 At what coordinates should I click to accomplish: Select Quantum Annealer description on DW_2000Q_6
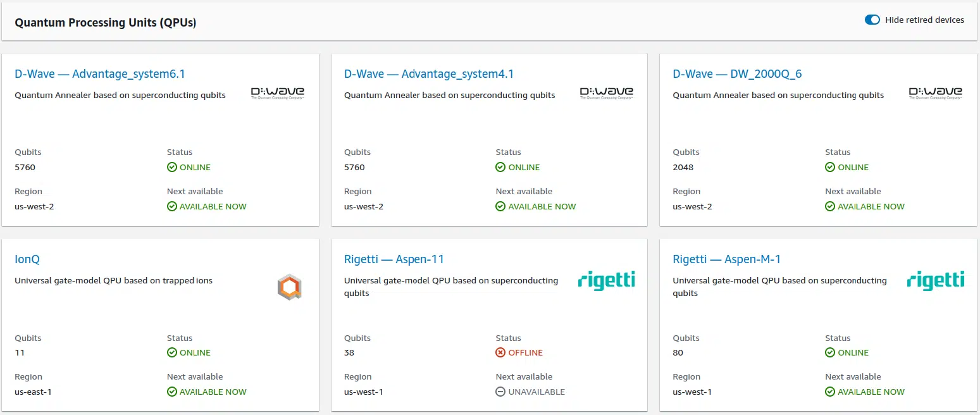coord(778,96)
